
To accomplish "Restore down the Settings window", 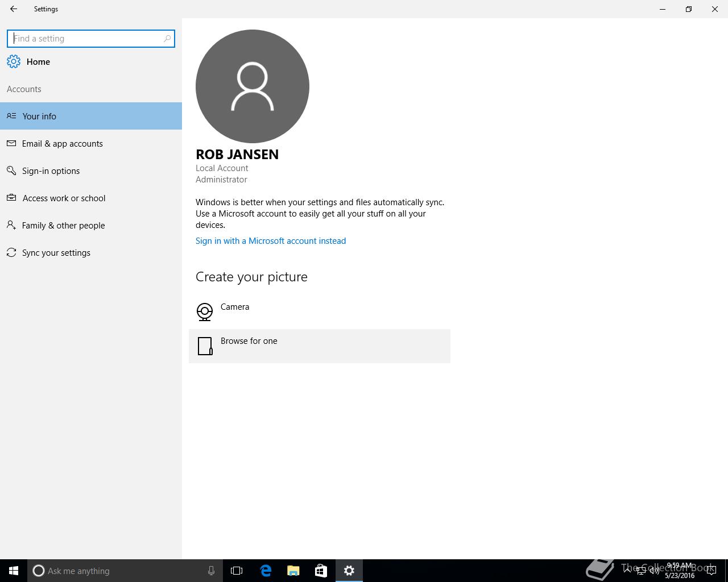I will tap(689, 9).
